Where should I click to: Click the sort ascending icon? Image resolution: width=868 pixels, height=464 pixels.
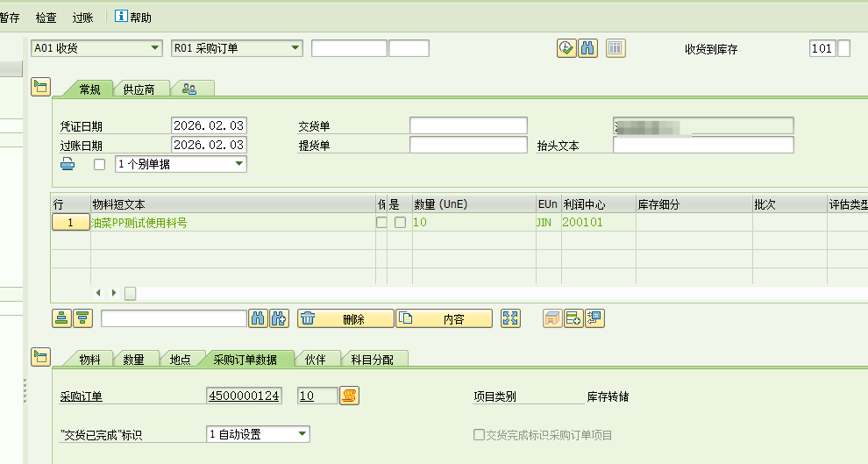tap(61, 318)
